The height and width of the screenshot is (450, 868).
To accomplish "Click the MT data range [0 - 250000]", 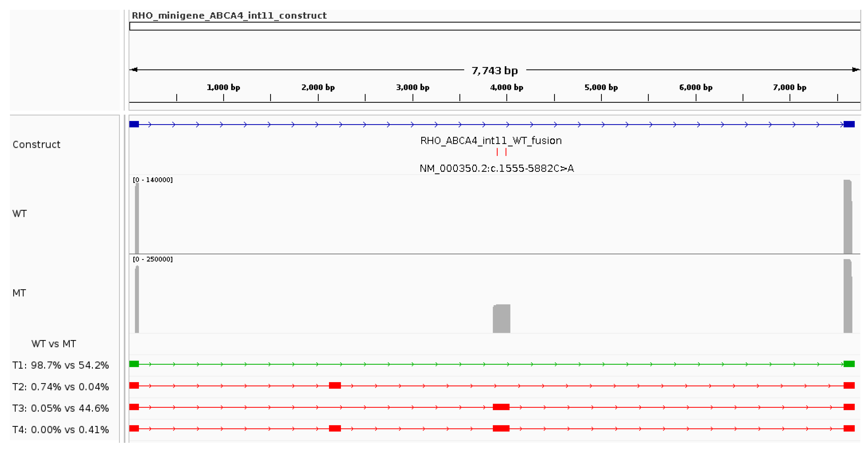I will tap(153, 259).
